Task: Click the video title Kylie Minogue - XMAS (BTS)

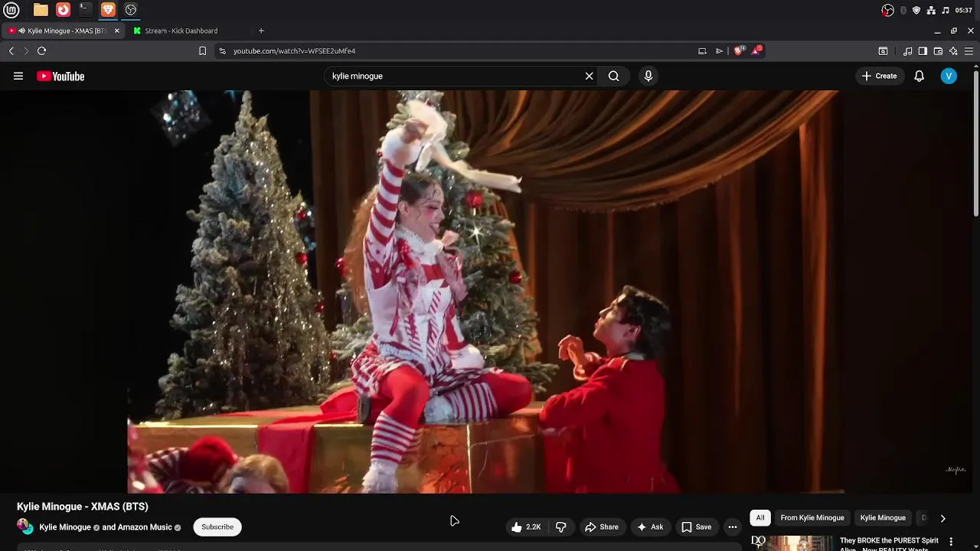Action: pyautogui.click(x=83, y=507)
